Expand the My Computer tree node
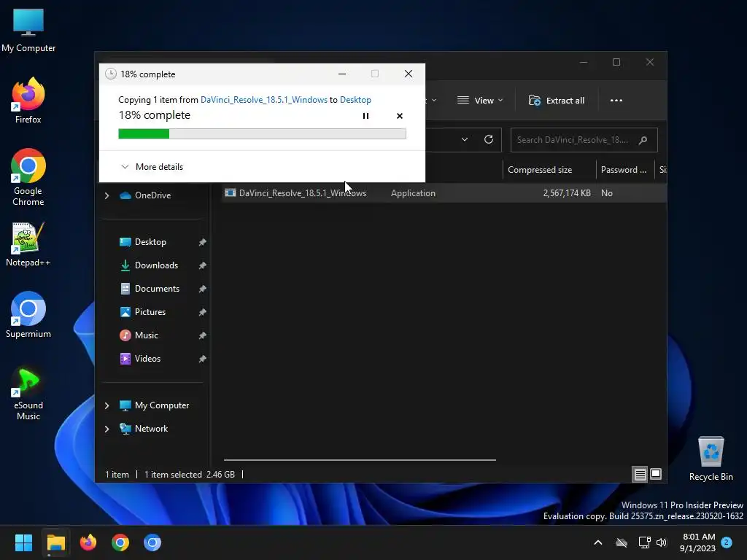Viewport: 747px width, 560px height. 107,405
